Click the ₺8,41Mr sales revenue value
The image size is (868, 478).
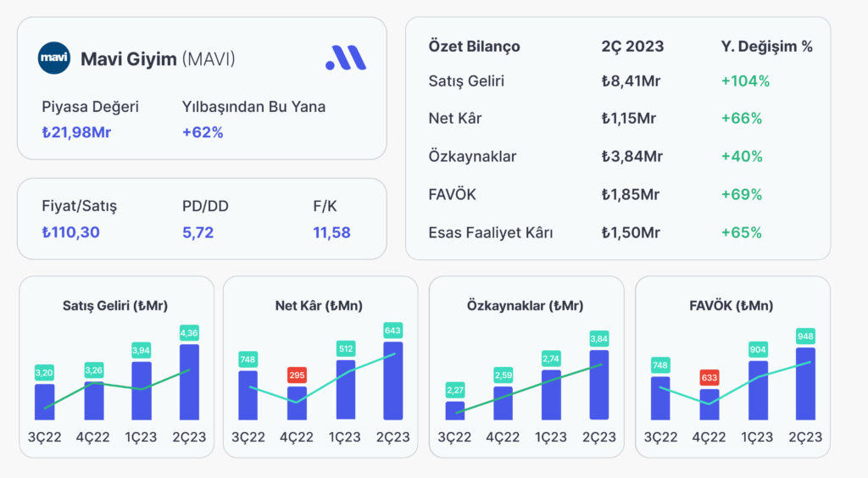pyautogui.click(x=631, y=81)
